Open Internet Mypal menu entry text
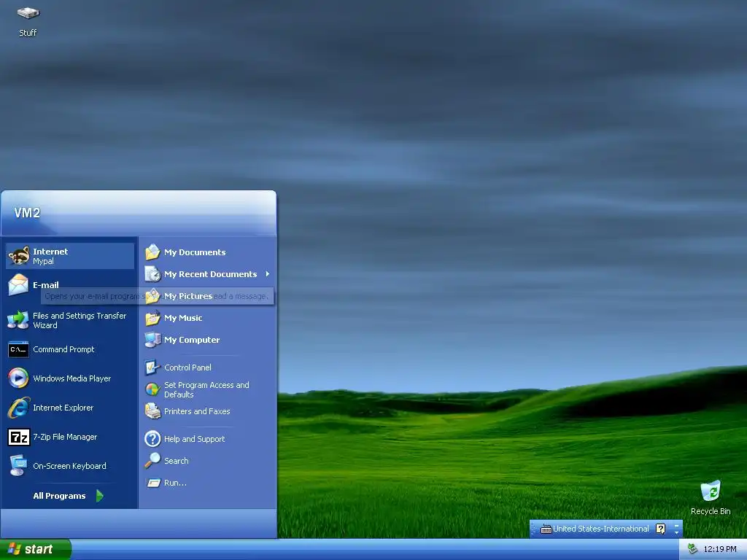The image size is (747, 560). [x=50, y=256]
